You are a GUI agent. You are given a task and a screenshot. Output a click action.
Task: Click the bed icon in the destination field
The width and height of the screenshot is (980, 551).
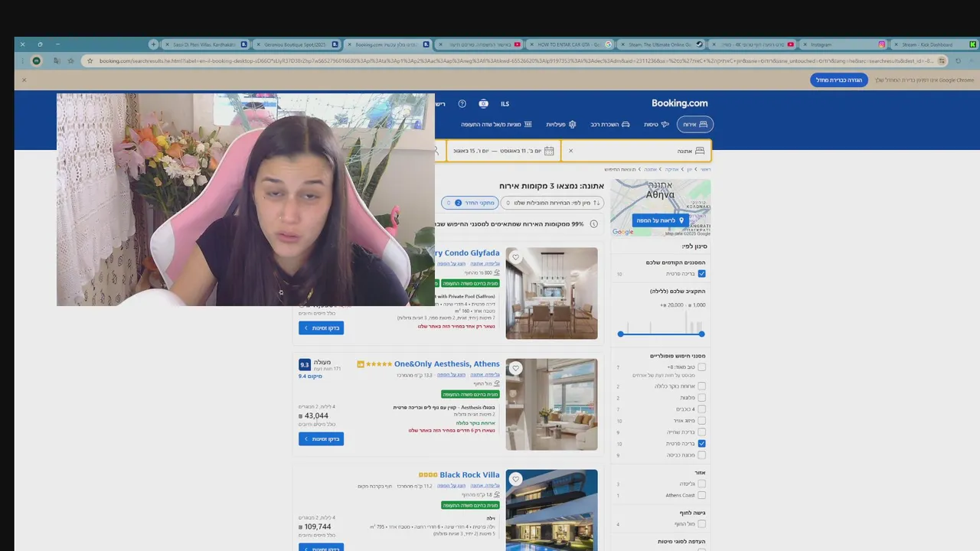click(x=700, y=151)
